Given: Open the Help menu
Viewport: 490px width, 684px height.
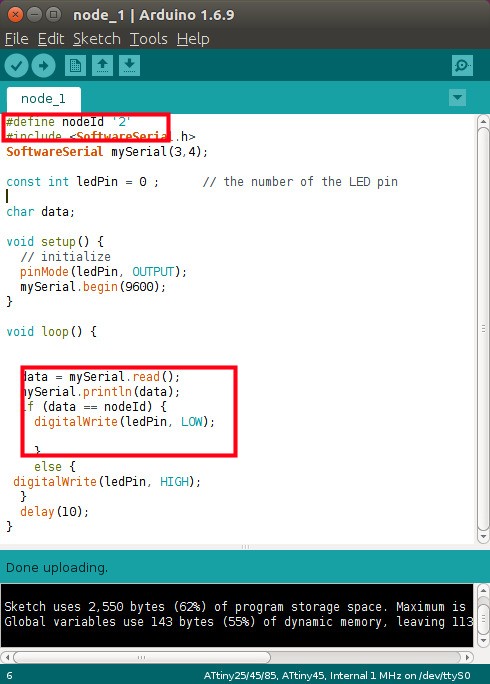Looking at the screenshot, I should pos(193,39).
